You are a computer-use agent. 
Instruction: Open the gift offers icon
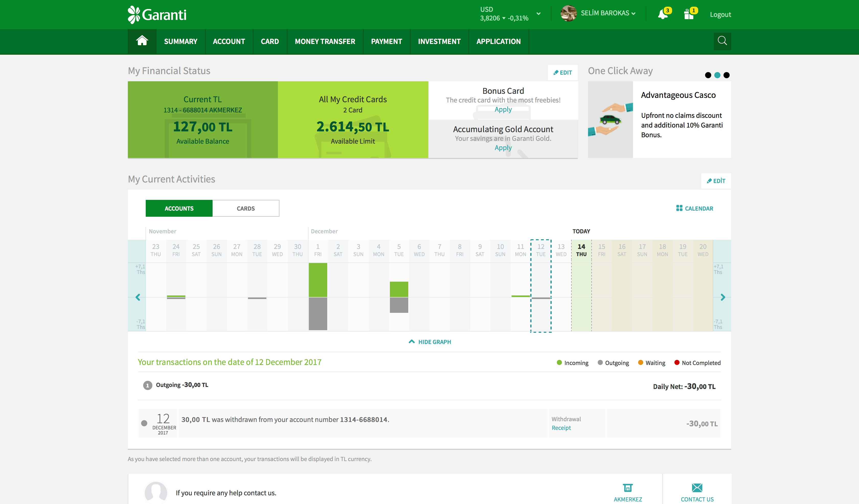pyautogui.click(x=688, y=14)
